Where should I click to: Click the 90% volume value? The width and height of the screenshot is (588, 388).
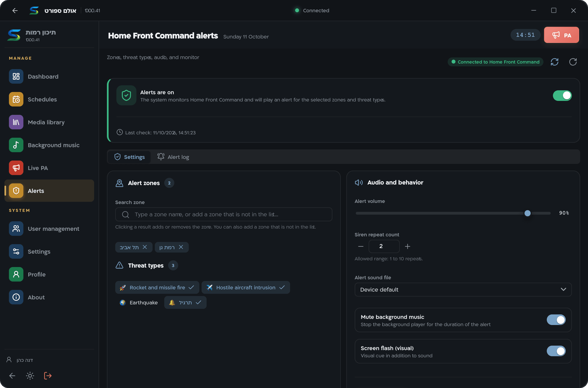click(564, 213)
